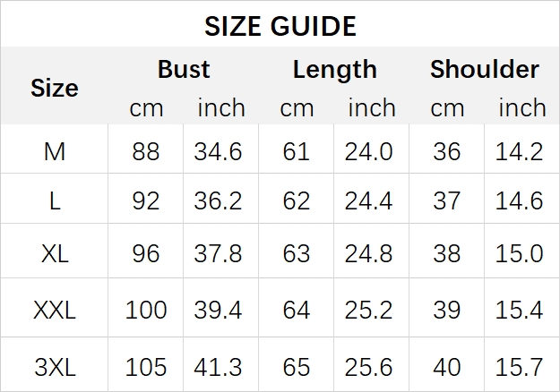560x392 pixels.
Task: Click the 40 cm shoulder value
Action: coord(447,367)
